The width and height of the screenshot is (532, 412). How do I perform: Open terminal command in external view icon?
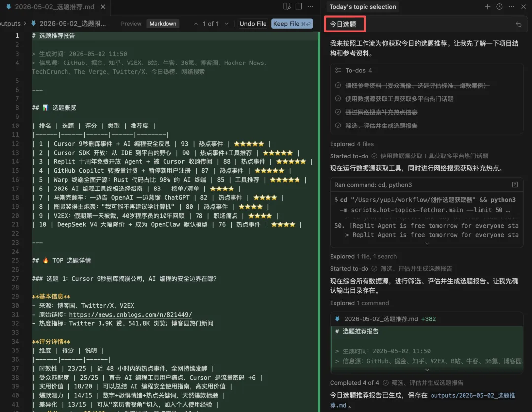click(x=515, y=185)
